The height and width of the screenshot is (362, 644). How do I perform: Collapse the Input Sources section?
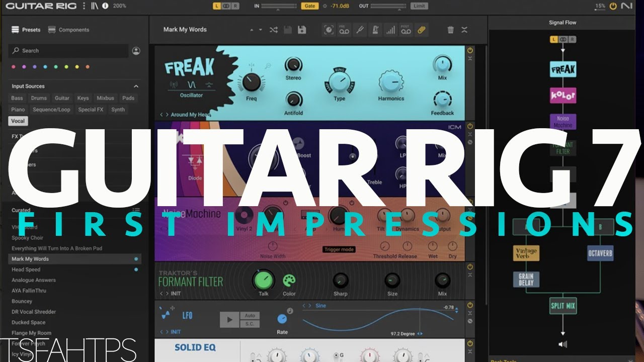pos(136,86)
